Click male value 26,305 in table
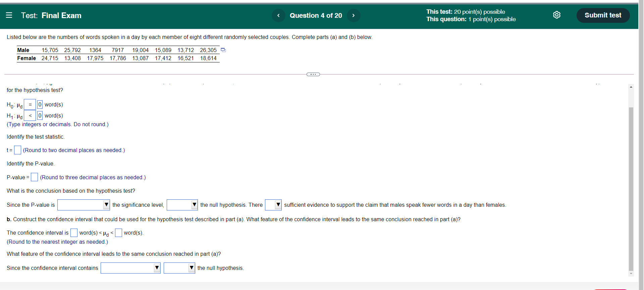This screenshot has width=644, height=290. (x=208, y=50)
